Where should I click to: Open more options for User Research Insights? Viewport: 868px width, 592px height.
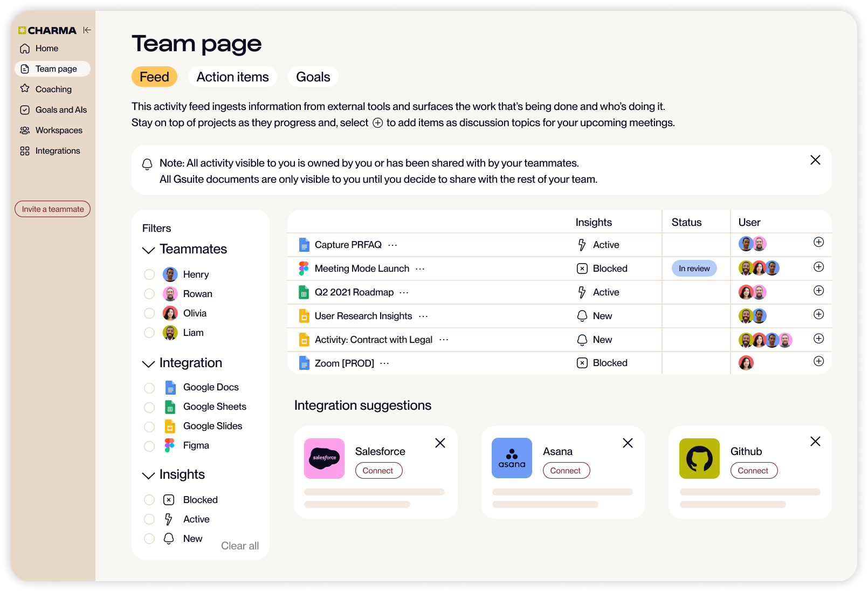pos(423,316)
